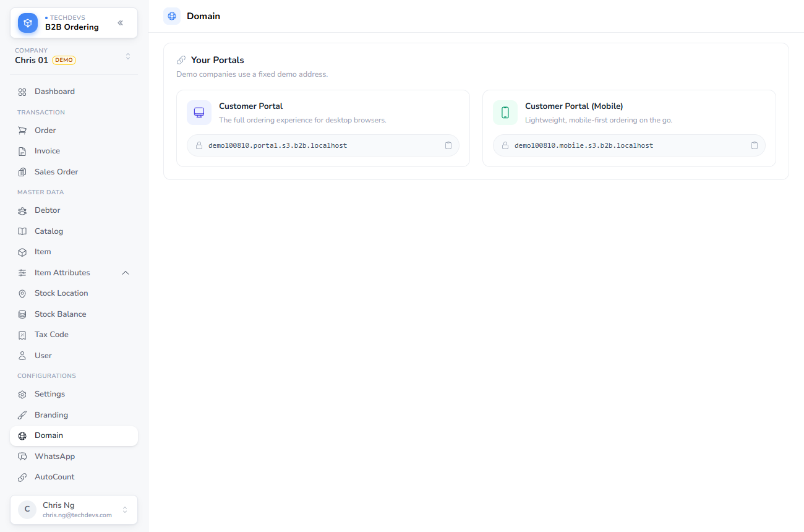
Task: Click the Item box icon
Action: [22, 252]
